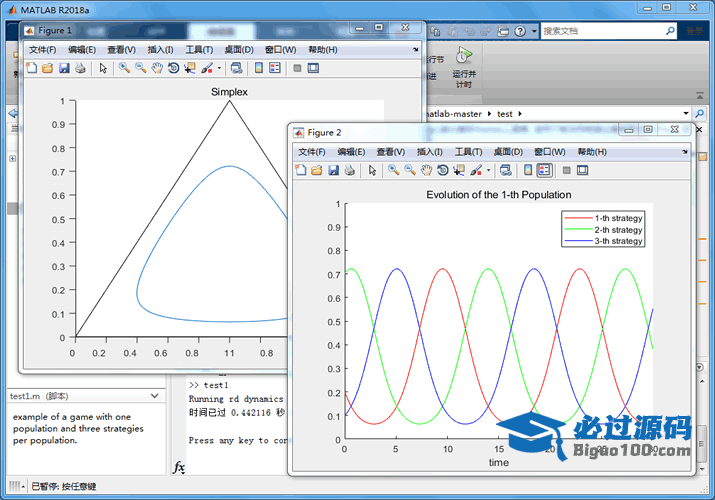Toggle Insert Legend in Figure 1 toolbar
The height and width of the screenshot is (500, 715).
[x=275, y=68]
